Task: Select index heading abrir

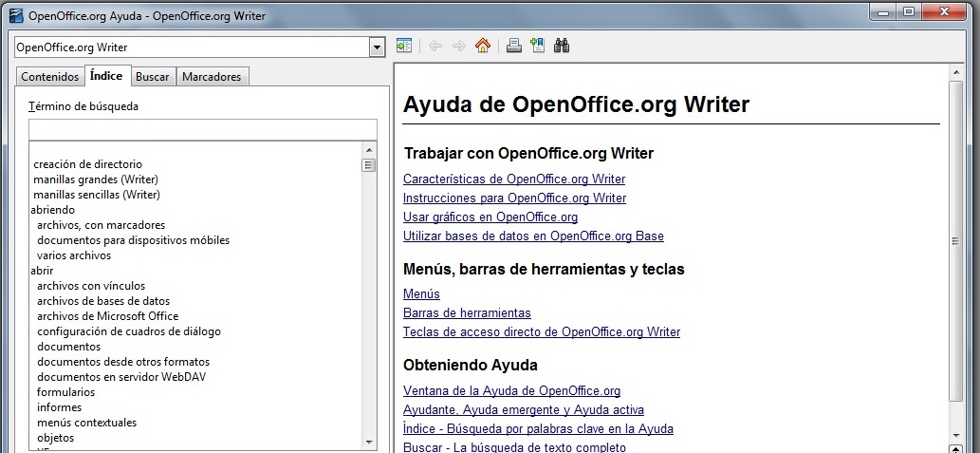Action: pyautogui.click(x=42, y=271)
